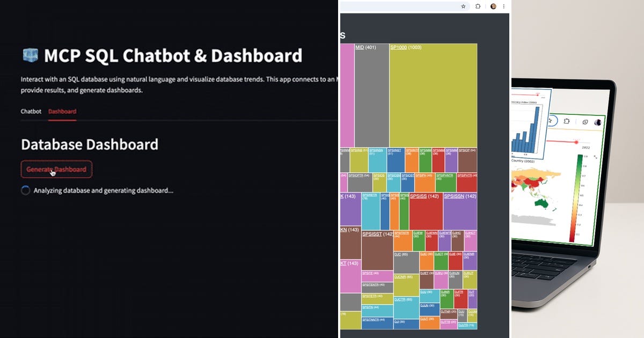Image resolution: width=644 pixels, height=338 pixels.
Task: Click the SPSITE (40) treemap tile
Action: click(x=377, y=276)
